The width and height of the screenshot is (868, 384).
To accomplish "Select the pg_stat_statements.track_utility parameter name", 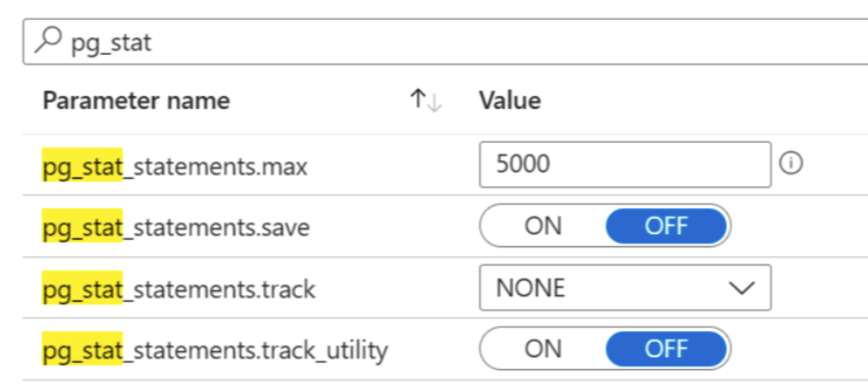I will pyautogui.click(x=215, y=350).
